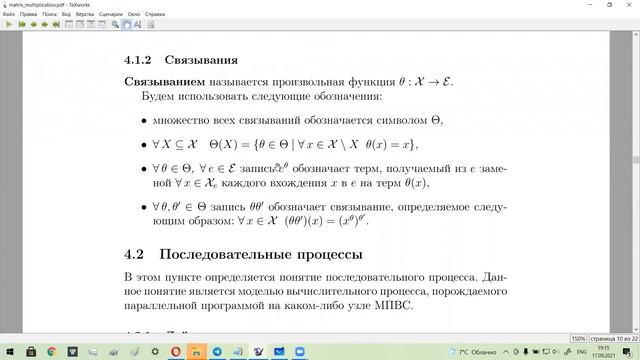This screenshot has width=640, height=360.
Task: Click the heading 'Последовательные процессы'
Action: tap(261, 254)
